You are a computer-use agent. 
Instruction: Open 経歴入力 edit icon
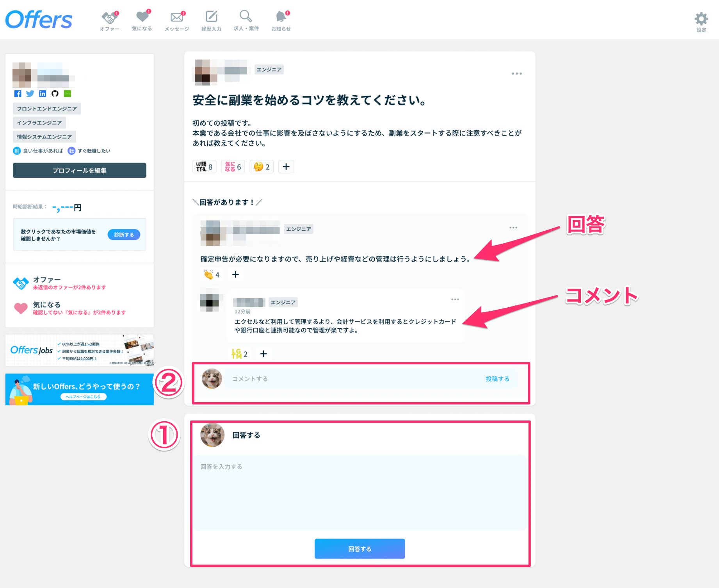coord(211,21)
